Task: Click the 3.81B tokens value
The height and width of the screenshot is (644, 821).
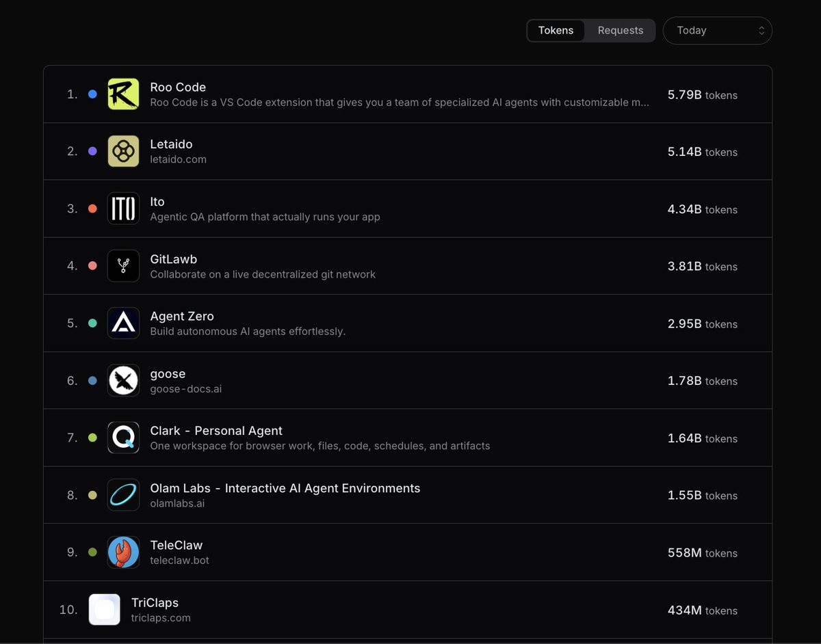Action: [x=703, y=267]
